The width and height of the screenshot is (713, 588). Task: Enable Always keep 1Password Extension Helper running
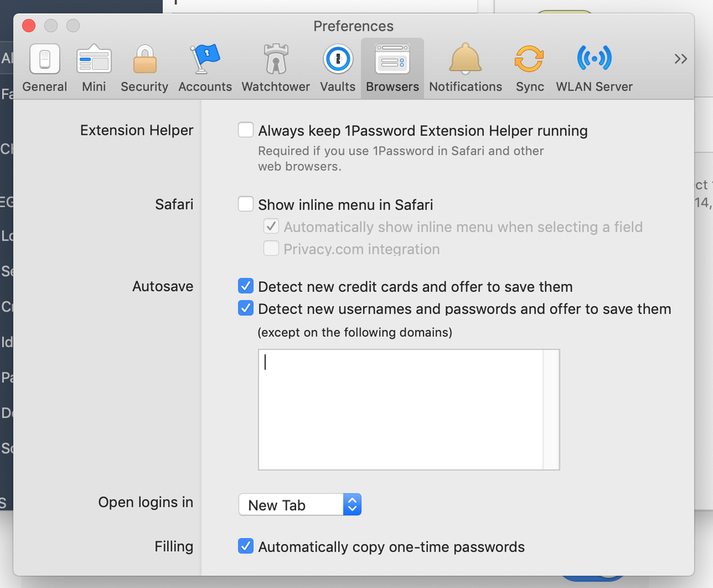point(246,130)
